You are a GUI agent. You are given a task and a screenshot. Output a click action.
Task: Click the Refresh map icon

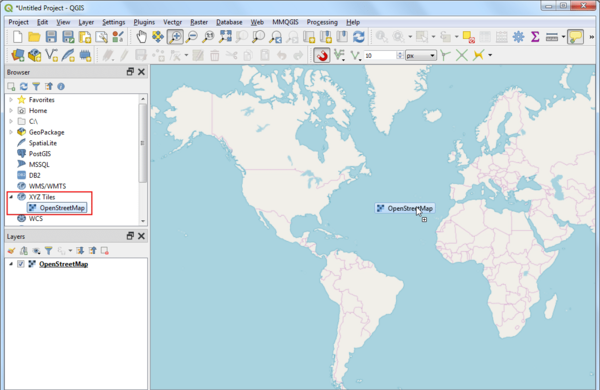tap(359, 37)
